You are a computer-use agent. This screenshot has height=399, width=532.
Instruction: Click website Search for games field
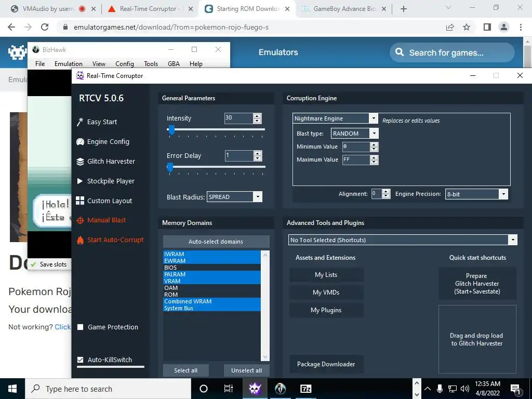pos(452,52)
